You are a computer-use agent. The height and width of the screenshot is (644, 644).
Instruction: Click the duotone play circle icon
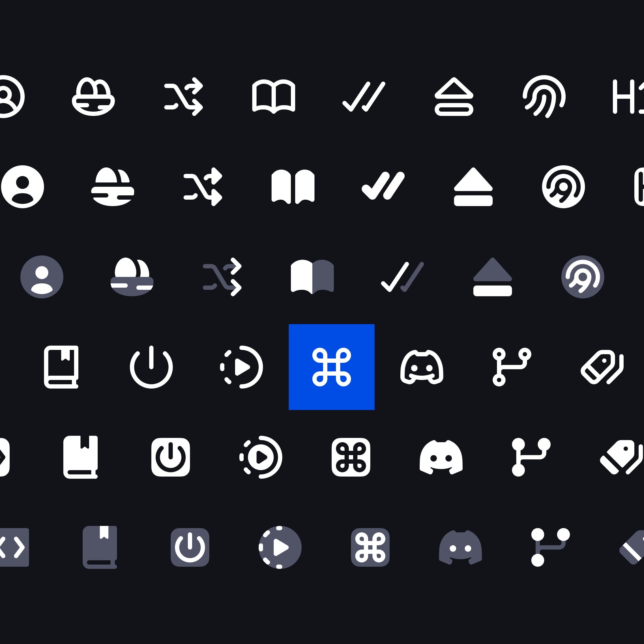(x=280, y=547)
